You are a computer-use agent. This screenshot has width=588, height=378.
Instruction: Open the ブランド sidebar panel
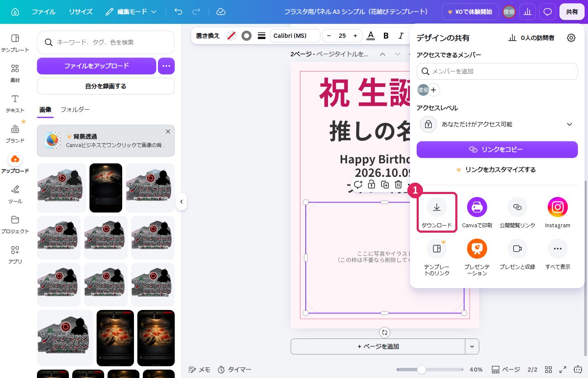15,134
